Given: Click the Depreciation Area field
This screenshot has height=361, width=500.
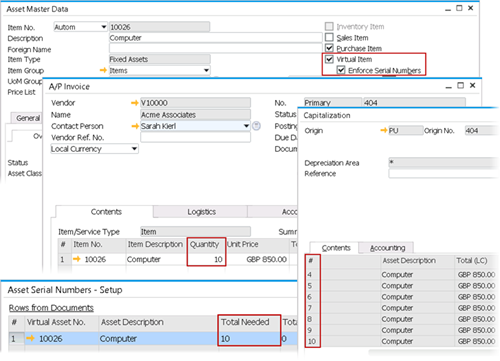Looking at the screenshot, I should click(443, 162).
